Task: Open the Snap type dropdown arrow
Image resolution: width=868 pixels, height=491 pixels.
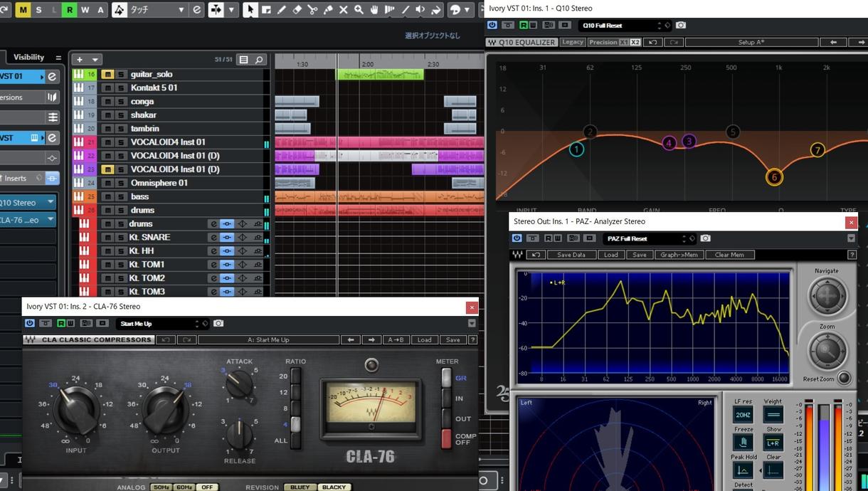Action: tap(231, 10)
